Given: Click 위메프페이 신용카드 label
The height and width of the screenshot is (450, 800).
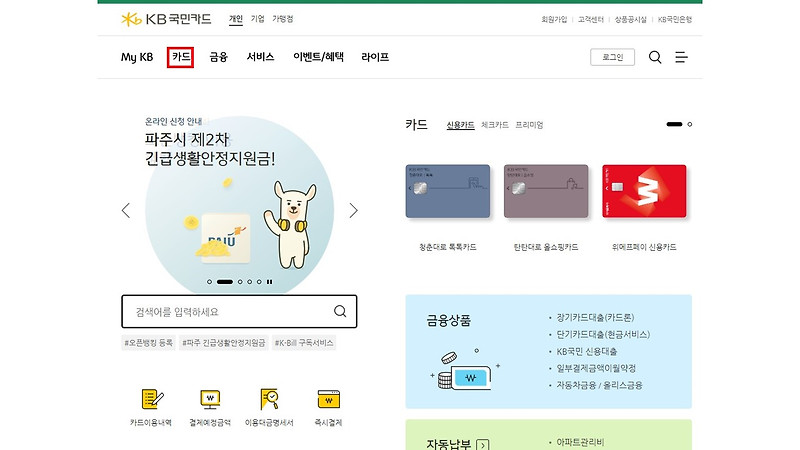Looking at the screenshot, I should [x=644, y=247].
